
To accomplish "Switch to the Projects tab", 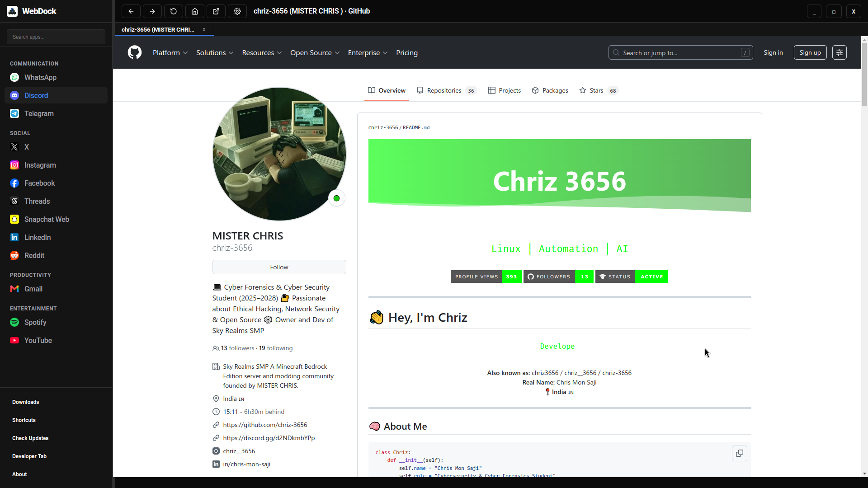I will (x=505, y=90).
